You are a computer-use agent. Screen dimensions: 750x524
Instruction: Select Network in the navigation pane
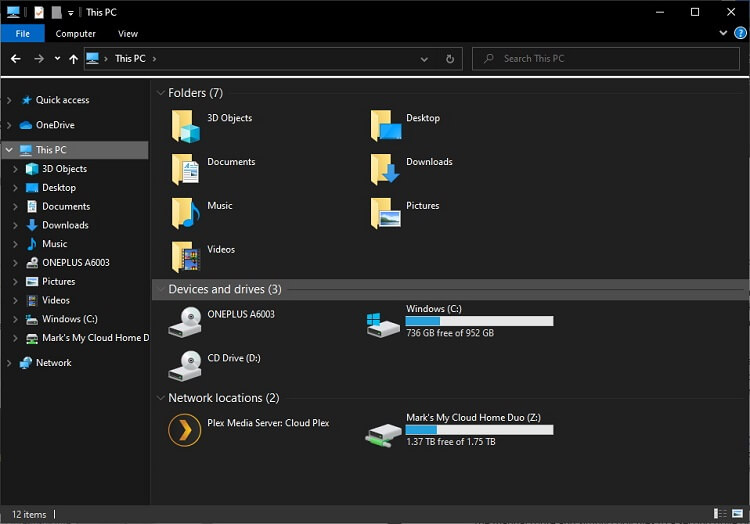53,363
